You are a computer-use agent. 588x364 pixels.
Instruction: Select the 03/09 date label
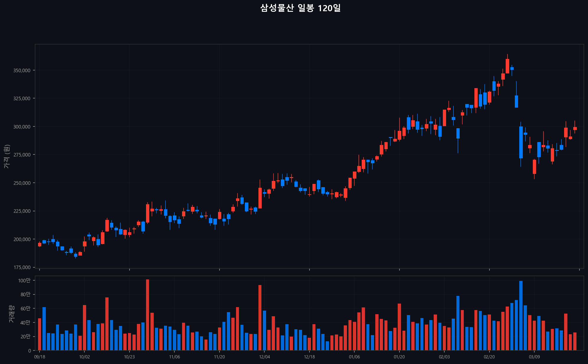pyautogui.click(x=534, y=357)
